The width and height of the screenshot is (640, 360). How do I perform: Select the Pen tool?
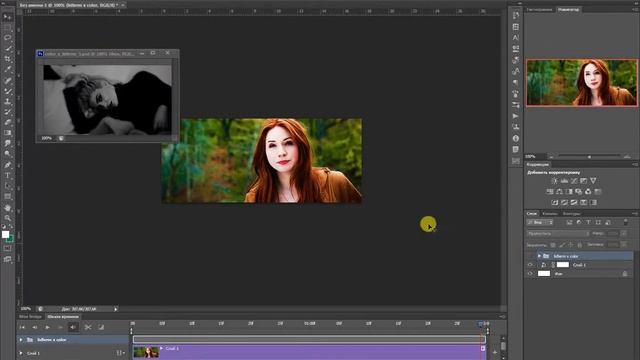pos(7,165)
